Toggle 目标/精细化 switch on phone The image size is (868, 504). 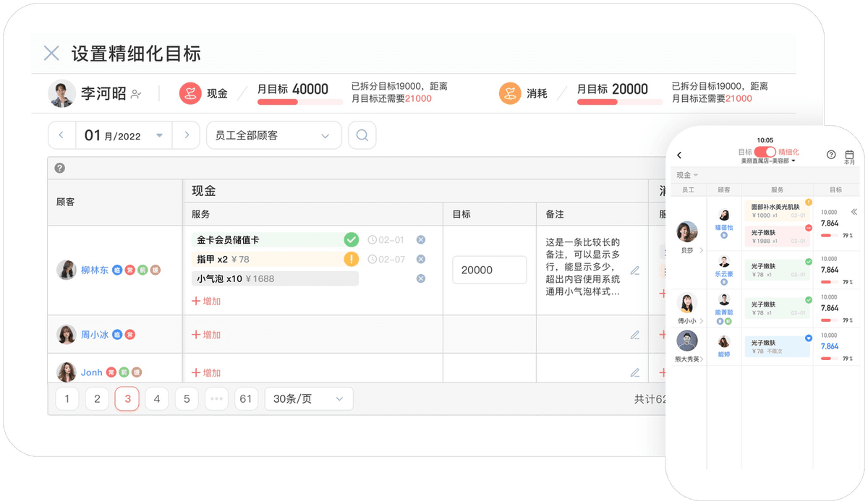[x=765, y=152]
